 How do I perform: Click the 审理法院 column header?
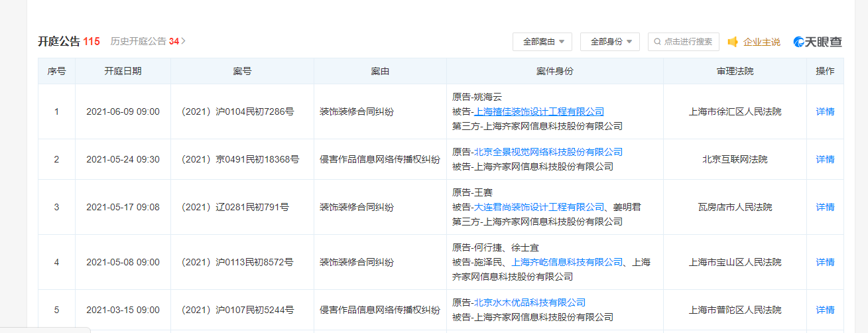[735, 71]
